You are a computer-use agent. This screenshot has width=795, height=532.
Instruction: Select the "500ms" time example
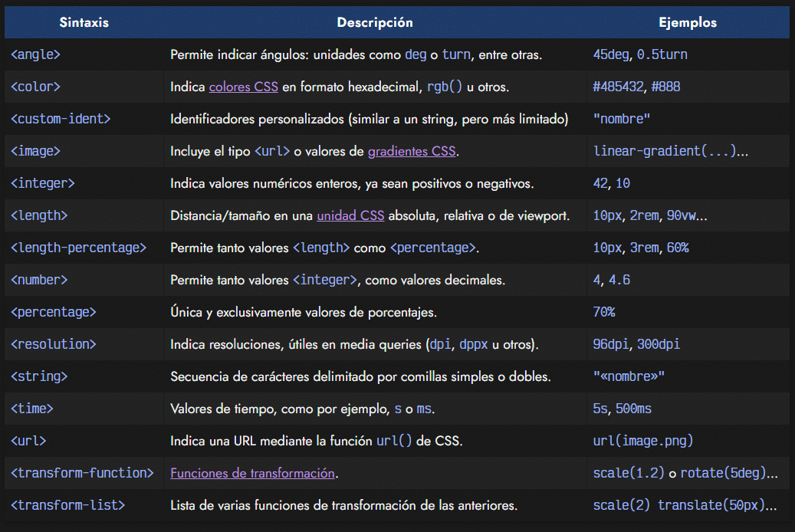[633, 409]
